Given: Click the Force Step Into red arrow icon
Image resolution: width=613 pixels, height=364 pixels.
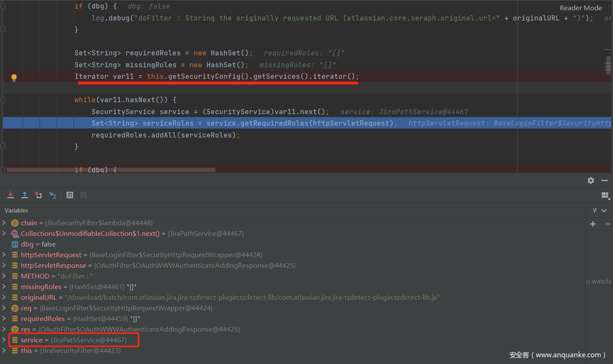Looking at the screenshot, I should pyautogui.click(x=11, y=195).
